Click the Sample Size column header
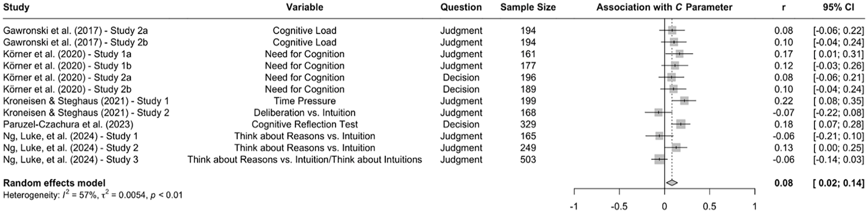Image resolution: width=868 pixels, height=213 pixels. [x=528, y=7]
